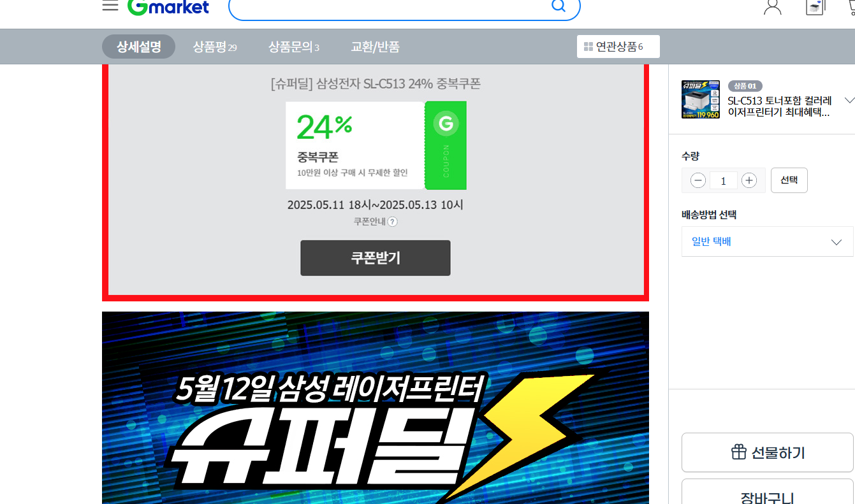Decrease quantity with the minus button
This screenshot has height=504, width=855.
click(698, 180)
